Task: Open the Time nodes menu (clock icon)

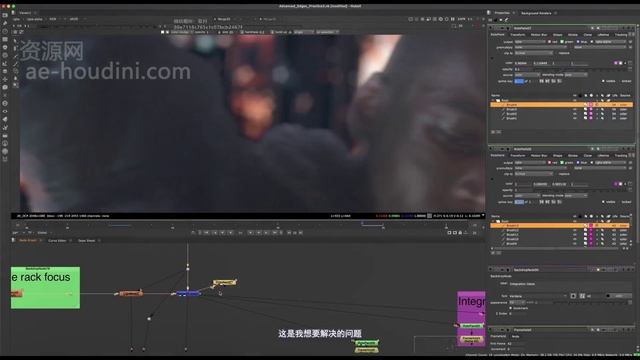Action: tap(5, 31)
